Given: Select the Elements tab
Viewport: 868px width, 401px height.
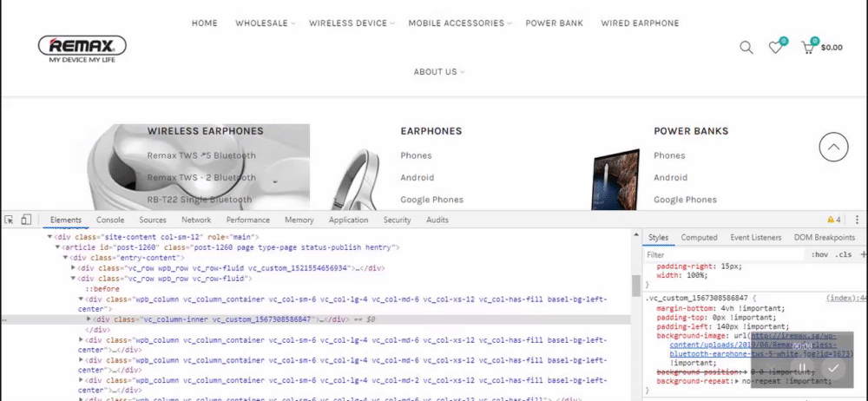Looking at the screenshot, I should pyautogui.click(x=66, y=220).
